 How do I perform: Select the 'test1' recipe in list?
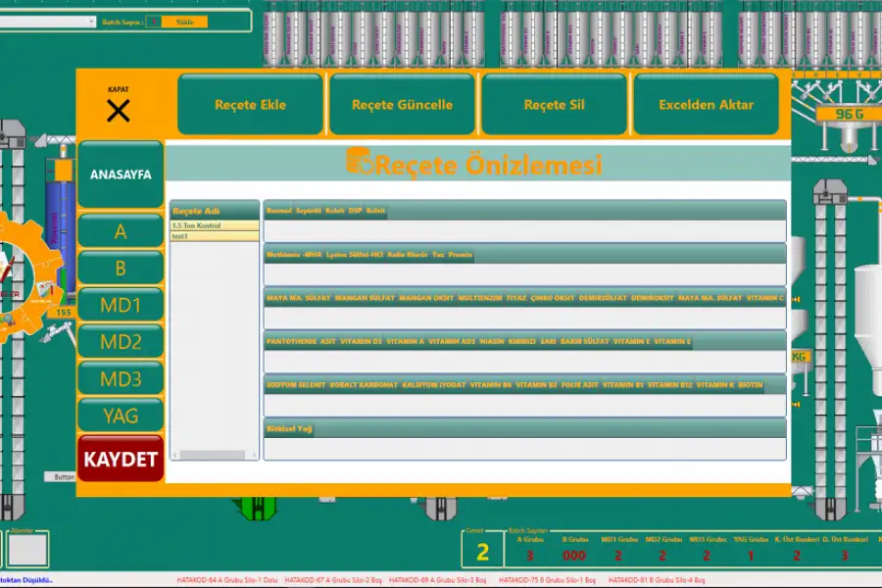coord(214,236)
